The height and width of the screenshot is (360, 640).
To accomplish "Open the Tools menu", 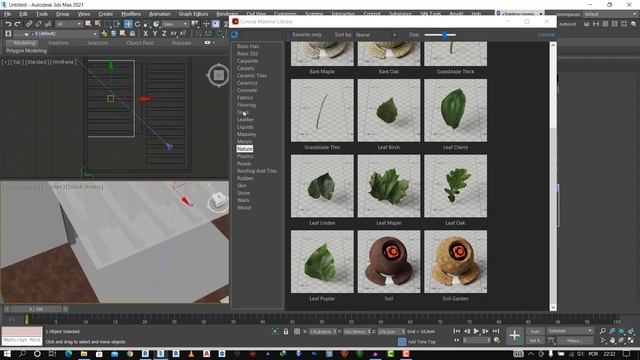I will 42,14.
